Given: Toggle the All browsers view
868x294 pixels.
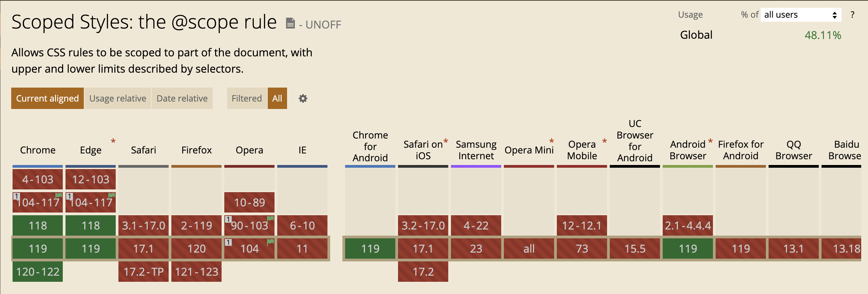Looking at the screenshot, I should (277, 98).
